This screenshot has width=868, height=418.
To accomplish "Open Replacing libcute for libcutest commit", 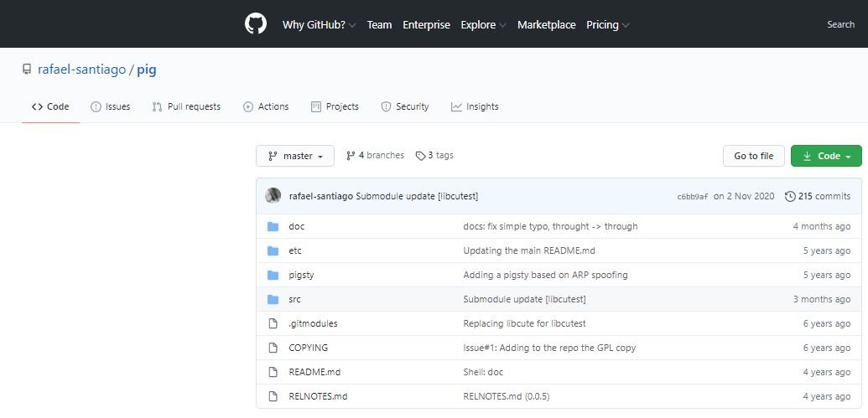I will 524,324.
